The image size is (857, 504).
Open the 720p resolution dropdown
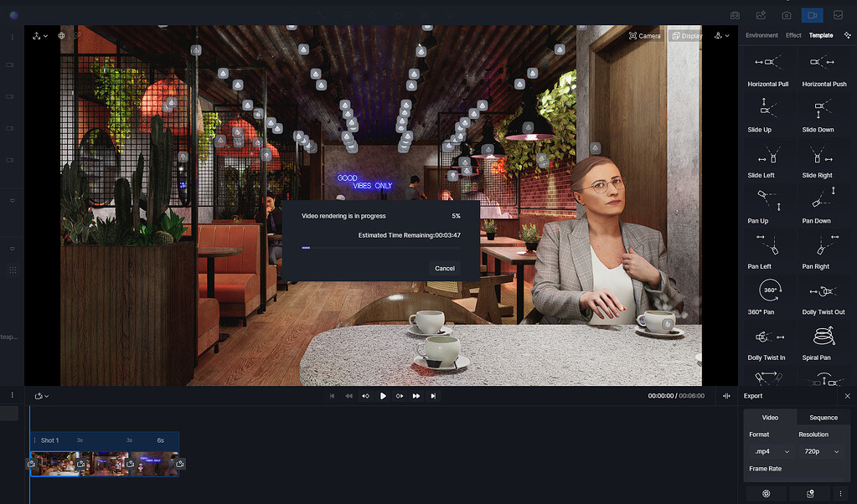820,451
